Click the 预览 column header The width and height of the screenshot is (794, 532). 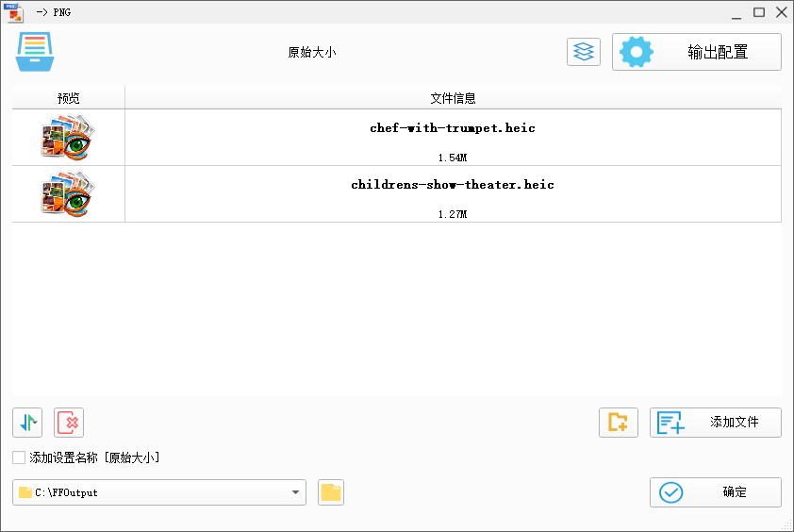pos(68,98)
